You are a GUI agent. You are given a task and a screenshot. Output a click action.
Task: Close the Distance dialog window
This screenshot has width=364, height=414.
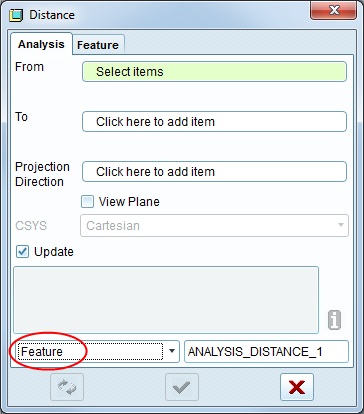click(x=334, y=11)
